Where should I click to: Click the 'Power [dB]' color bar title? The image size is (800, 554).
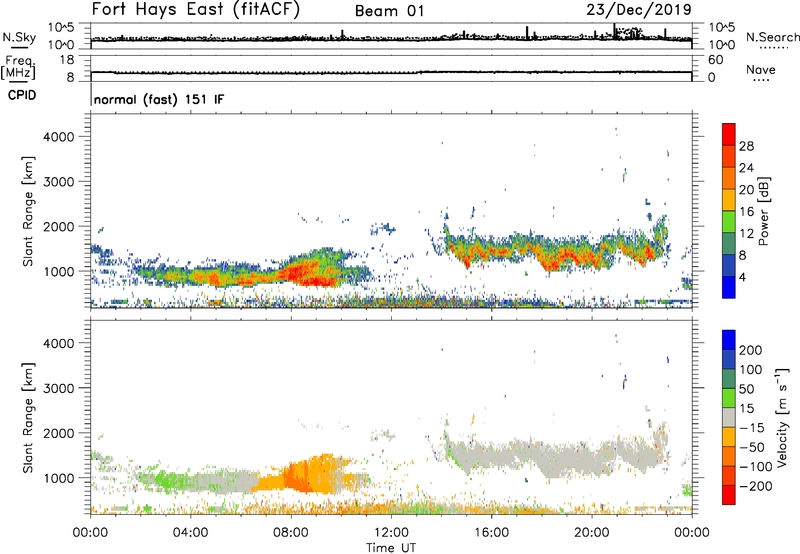763,211
